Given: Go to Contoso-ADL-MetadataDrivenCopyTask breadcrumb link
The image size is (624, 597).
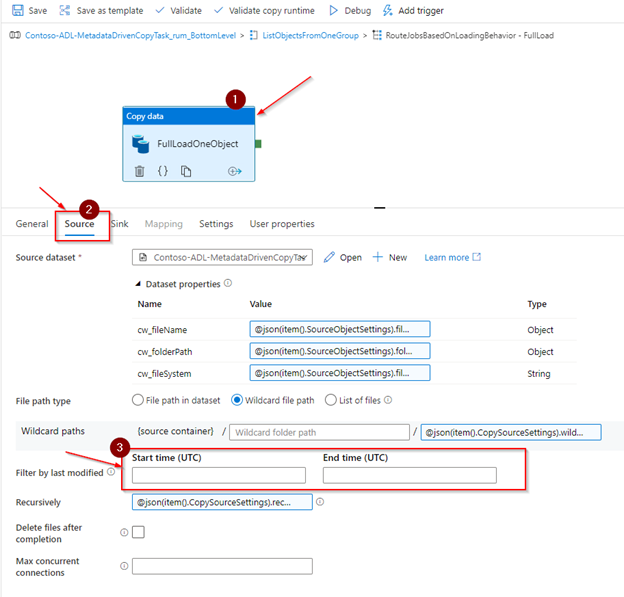Looking at the screenshot, I should (x=131, y=35).
